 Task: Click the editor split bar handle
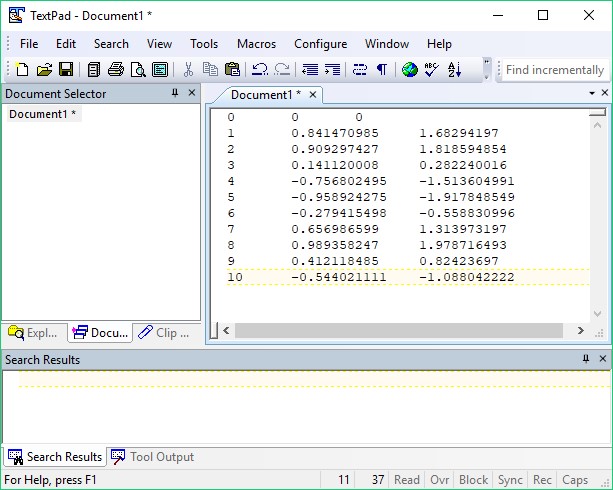597,113
